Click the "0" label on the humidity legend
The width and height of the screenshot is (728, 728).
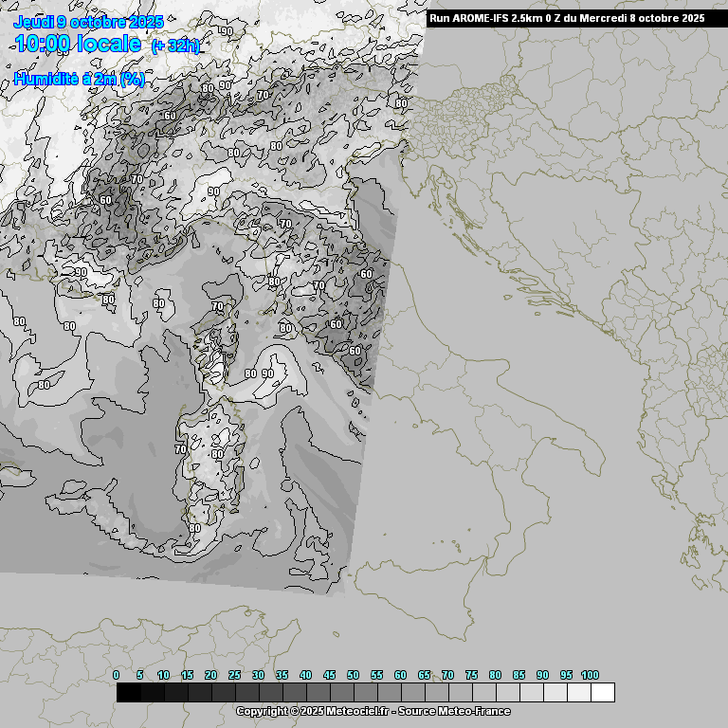(117, 675)
